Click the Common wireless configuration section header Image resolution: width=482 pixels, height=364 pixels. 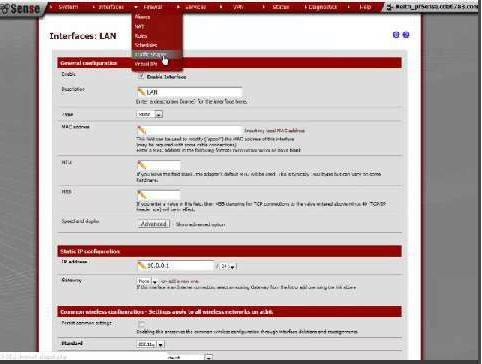click(229, 312)
